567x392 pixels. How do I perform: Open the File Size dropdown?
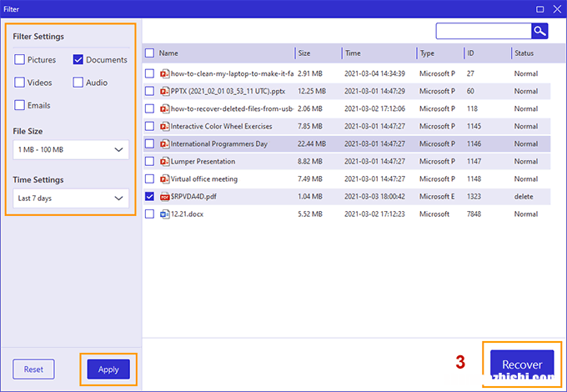pyautogui.click(x=71, y=150)
